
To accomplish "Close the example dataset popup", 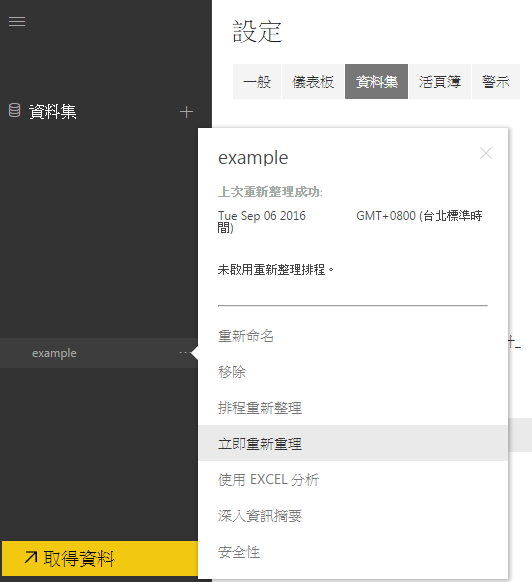I will click(x=486, y=153).
